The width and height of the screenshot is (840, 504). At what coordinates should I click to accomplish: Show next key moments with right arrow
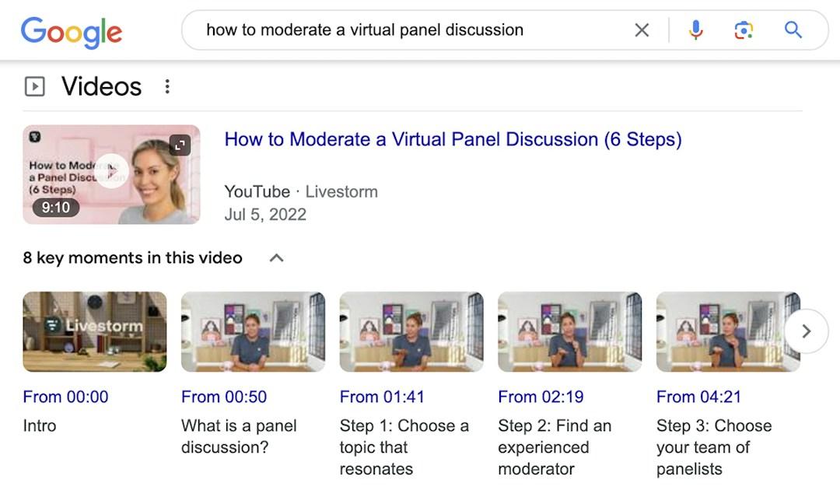point(807,331)
